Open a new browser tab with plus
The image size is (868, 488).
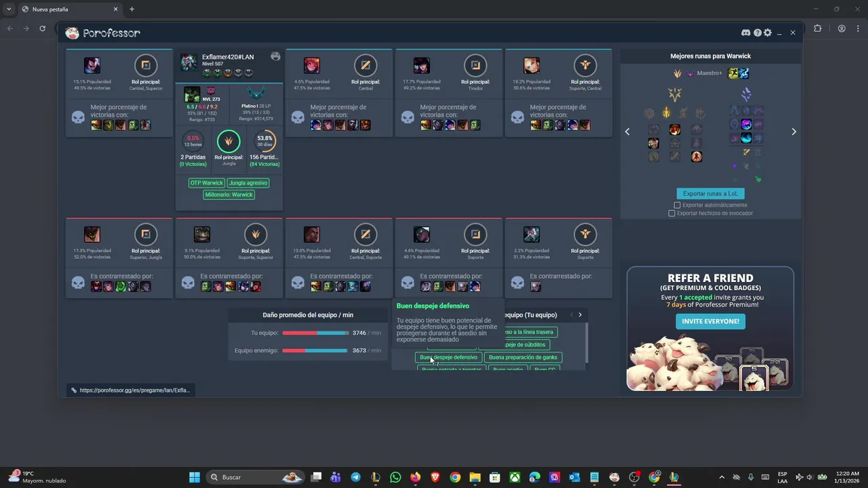(x=132, y=9)
